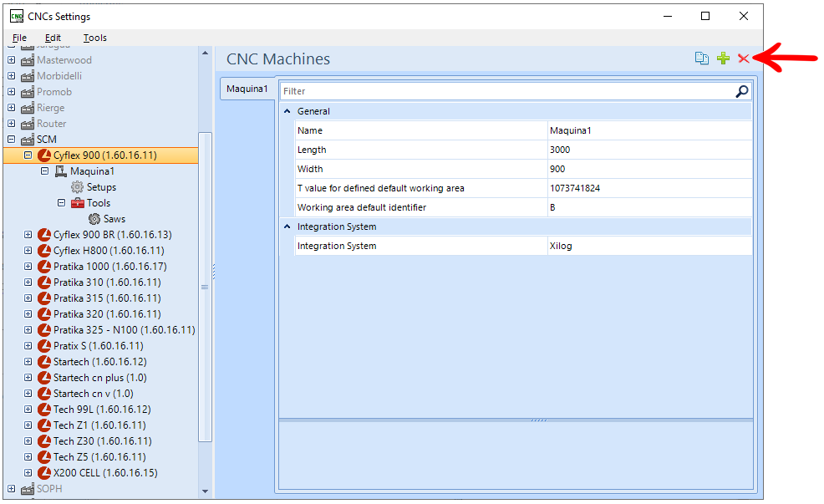This screenshot has width=824, height=504.
Task: Collapse the Integration System section
Action: pos(287,227)
